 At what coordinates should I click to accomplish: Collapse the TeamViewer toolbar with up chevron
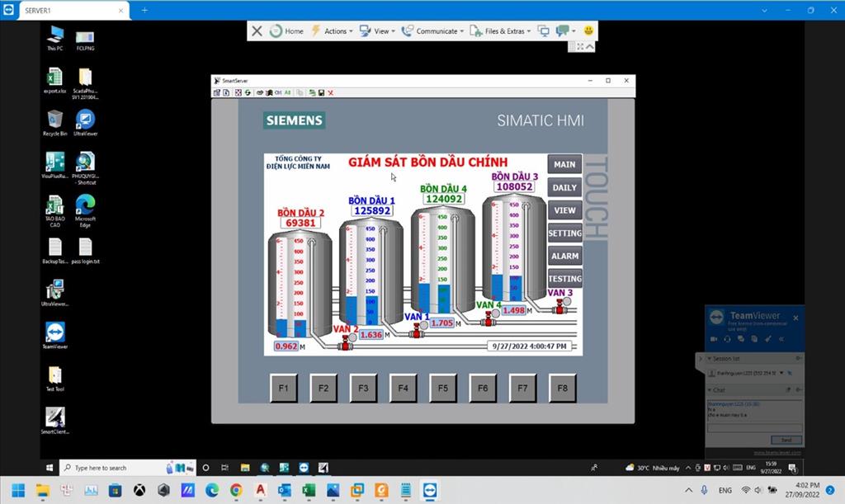590,47
